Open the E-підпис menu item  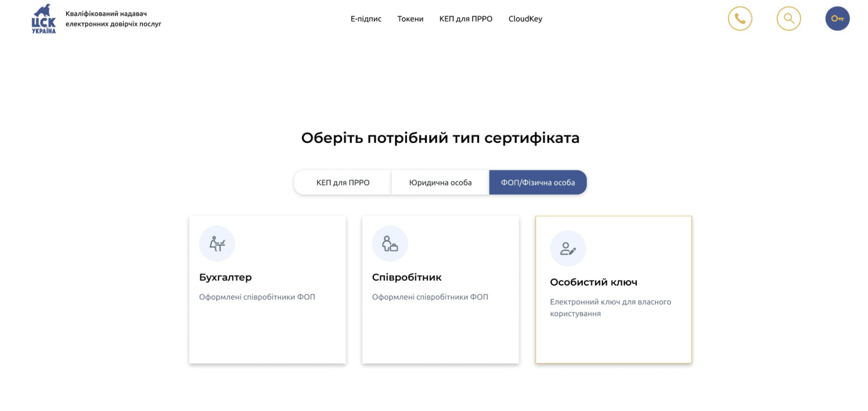click(x=366, y=19)
